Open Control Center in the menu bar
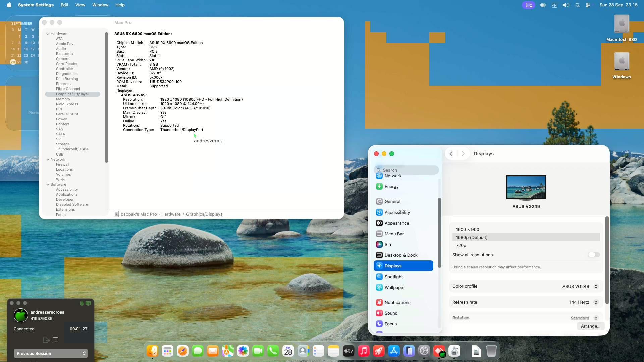The width and height of the screenshot is (644, 362). point(588,5)
